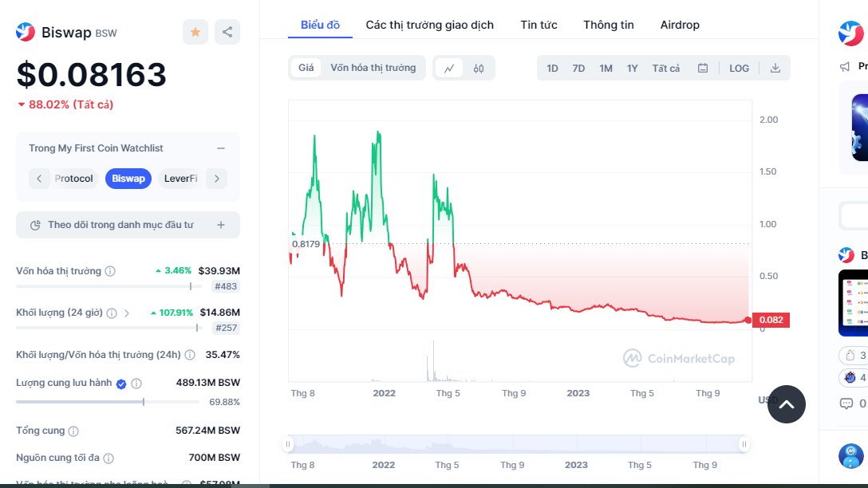Screen dimensions: 868x488
Task: Select the Giá chart toggle
Action: click(x=306, y=68)
